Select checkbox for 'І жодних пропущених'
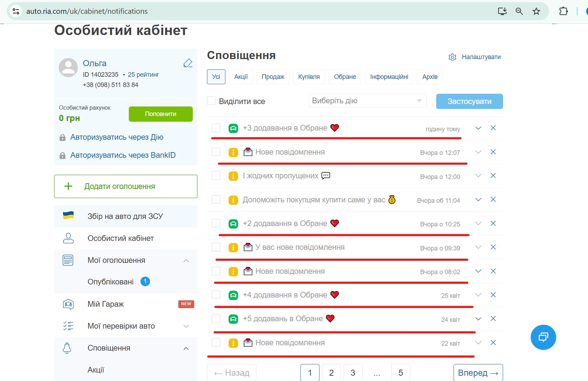Viewport: 588px width, 381px height. tap(216, 175)
